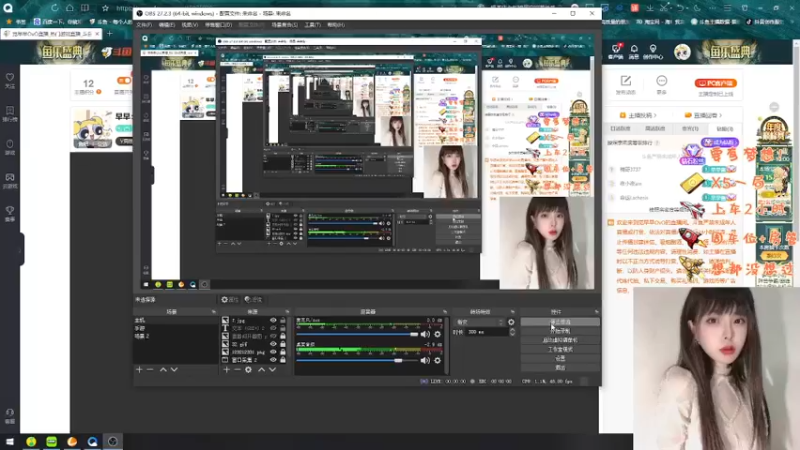Enable 工作室模式 studio mode button
This screenshot has width=800, height=450.
[560, 349]
